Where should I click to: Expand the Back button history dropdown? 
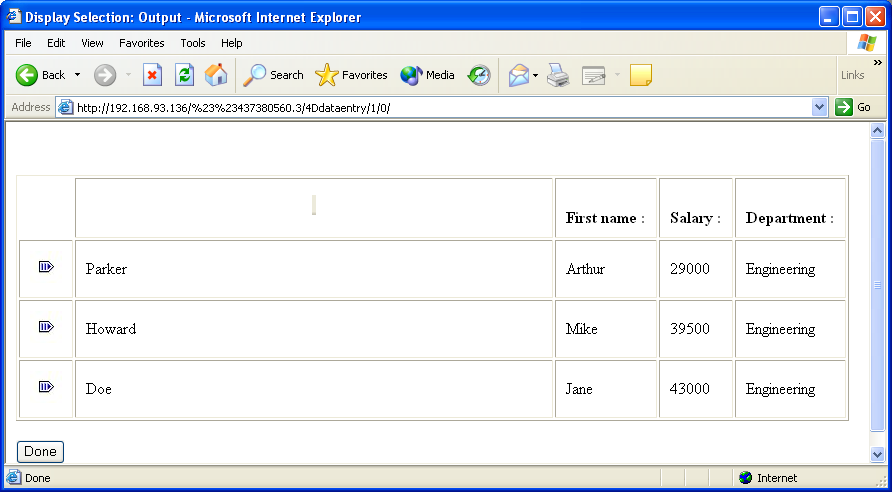coord(78,75)
